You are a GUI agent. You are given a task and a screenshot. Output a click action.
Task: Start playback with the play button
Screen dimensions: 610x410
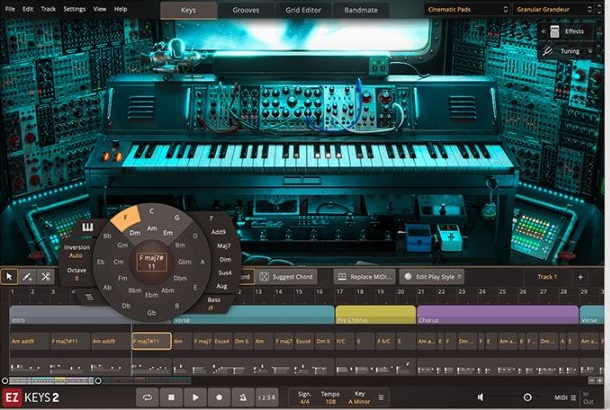pyautogui.click(x=195, y=397)
